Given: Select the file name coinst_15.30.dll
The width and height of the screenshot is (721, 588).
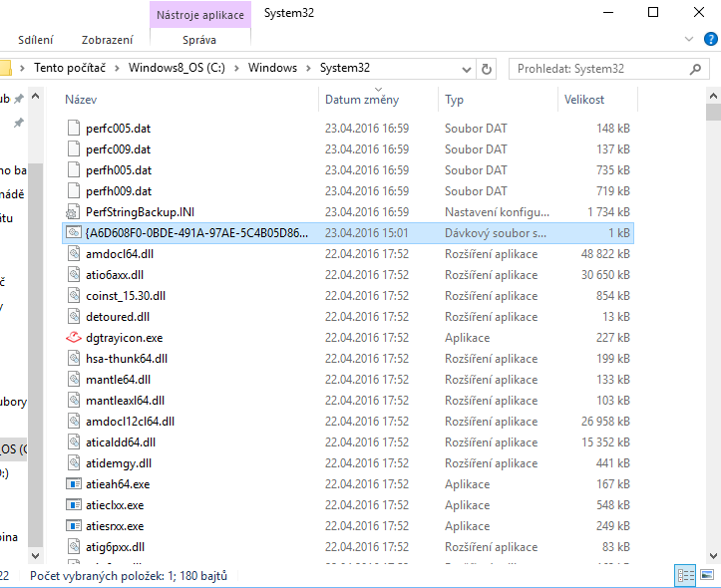Looking at the screenshot, I should pos(126,296).
